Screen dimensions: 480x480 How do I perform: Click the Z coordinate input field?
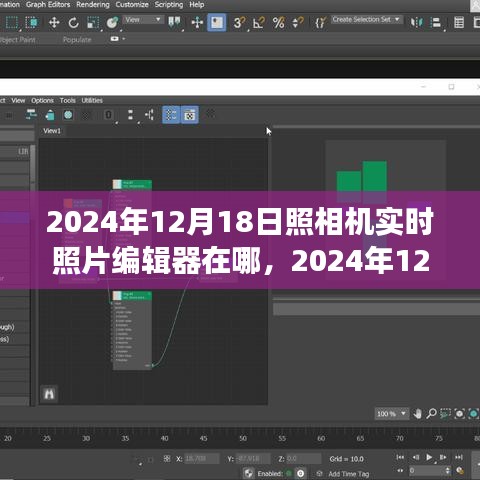coord(303,459)
